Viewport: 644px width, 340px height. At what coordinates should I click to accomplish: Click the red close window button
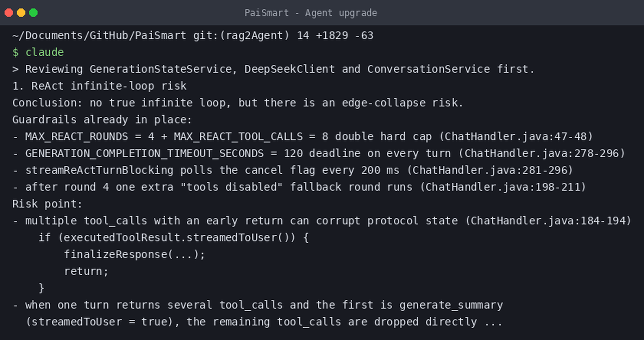[9, 13]
